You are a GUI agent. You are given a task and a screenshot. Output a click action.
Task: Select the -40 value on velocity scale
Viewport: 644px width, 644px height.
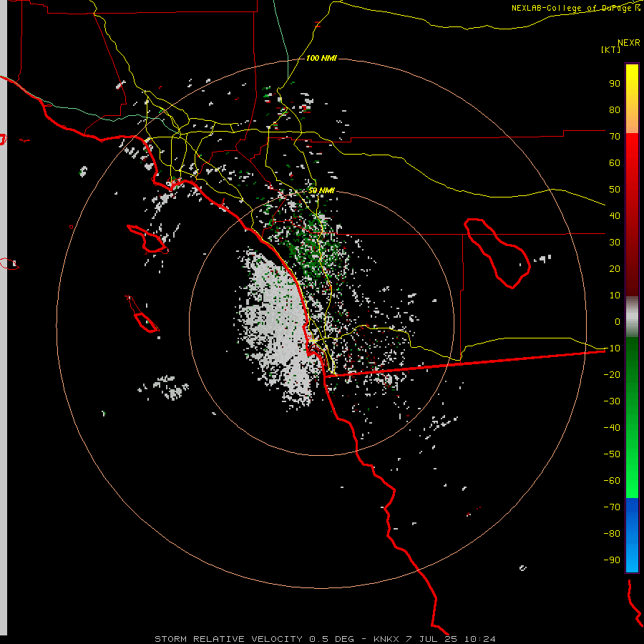click(x=612, y=428)
